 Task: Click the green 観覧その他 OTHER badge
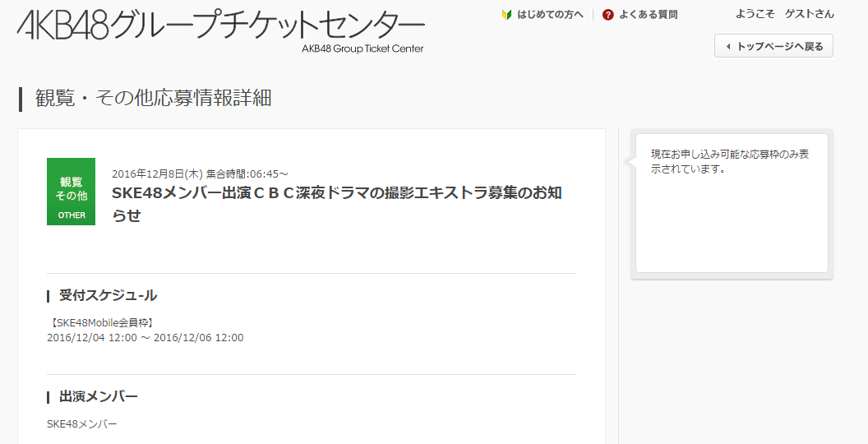click(71, 192)
